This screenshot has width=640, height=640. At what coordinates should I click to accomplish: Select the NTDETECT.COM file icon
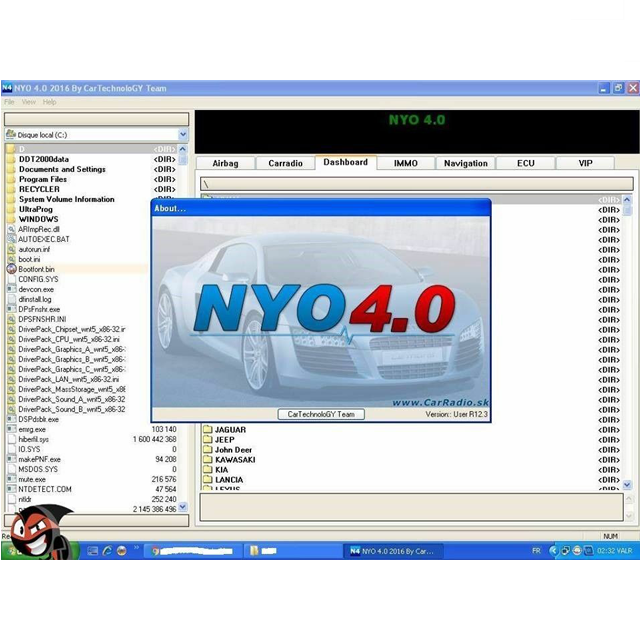(11, 489)
